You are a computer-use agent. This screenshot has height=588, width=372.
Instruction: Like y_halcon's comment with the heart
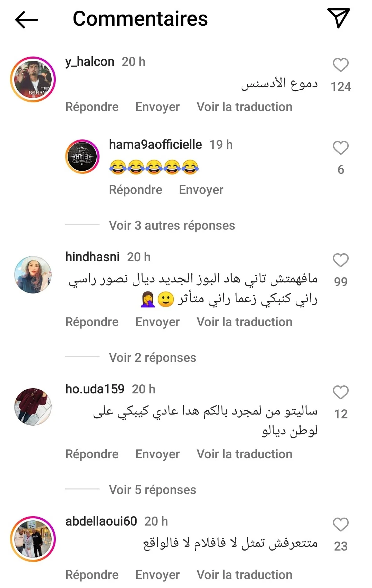(x=340, y=65)
